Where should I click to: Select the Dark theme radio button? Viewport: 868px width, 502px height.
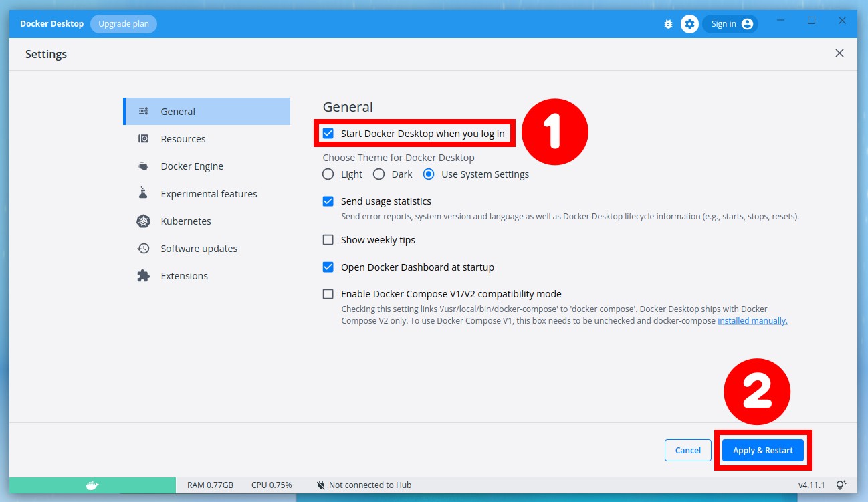379,174
